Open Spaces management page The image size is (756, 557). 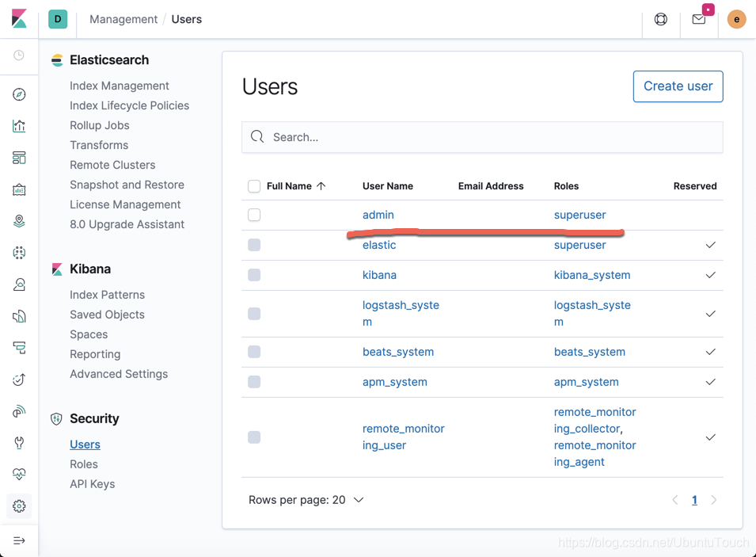[x=89, y=334]
